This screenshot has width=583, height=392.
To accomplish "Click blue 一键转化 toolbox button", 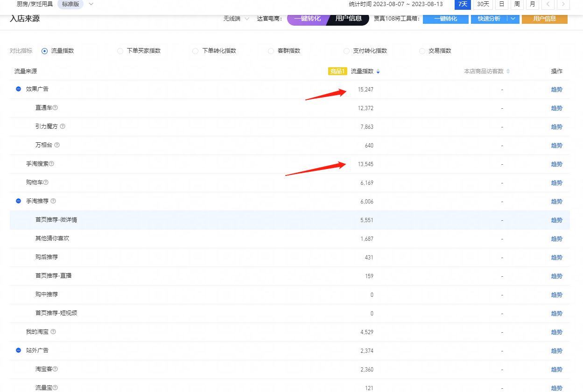I will pos(445,19).
